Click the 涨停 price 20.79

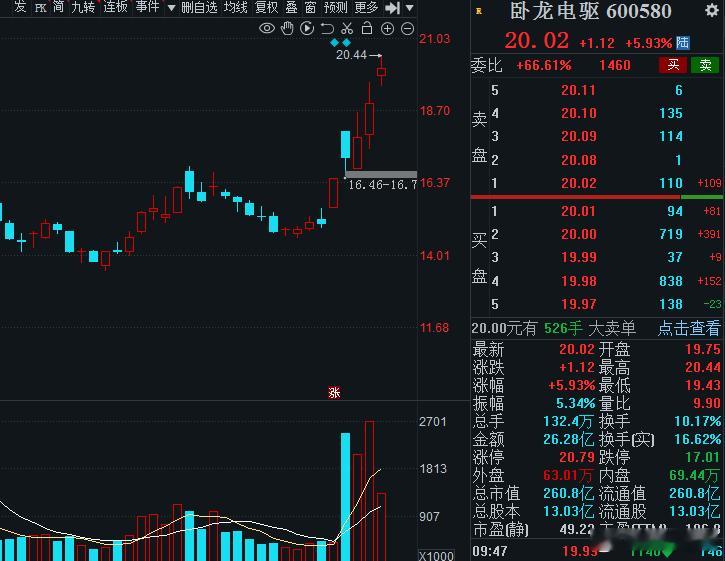[577, 457]
